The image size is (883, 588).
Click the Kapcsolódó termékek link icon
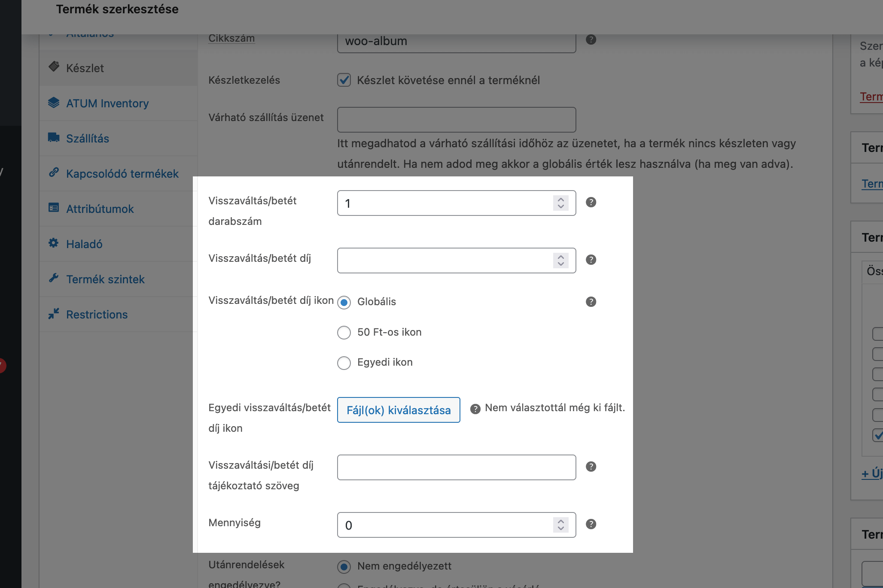[54, 172]
